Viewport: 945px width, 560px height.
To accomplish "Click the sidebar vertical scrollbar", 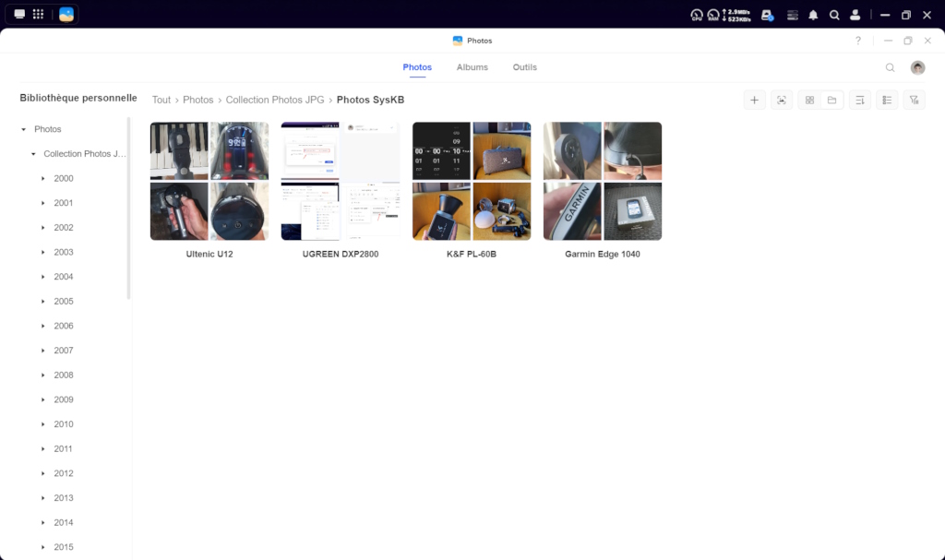I will pyautogui.click(x=128, y=208).
